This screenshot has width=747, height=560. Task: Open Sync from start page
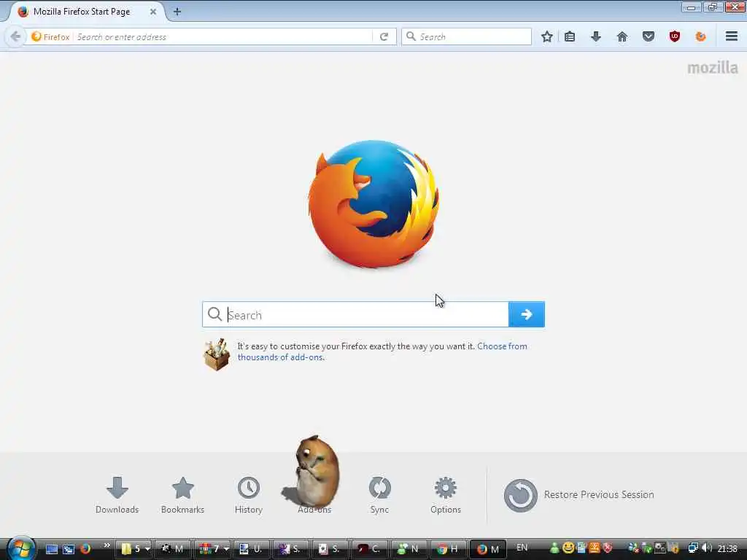[x=379, y=495]
